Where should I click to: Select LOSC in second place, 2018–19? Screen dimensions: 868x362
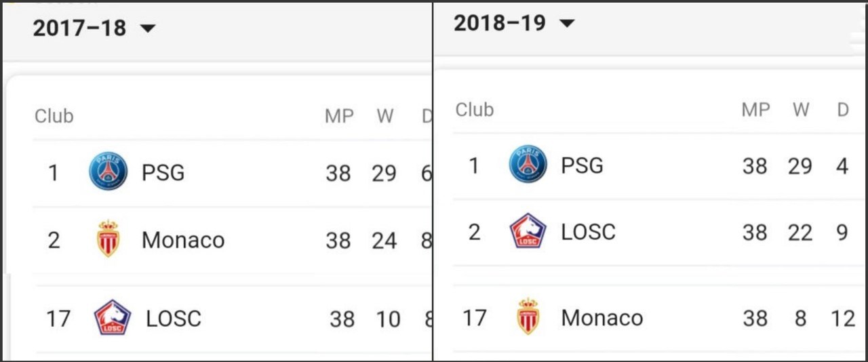589,233
